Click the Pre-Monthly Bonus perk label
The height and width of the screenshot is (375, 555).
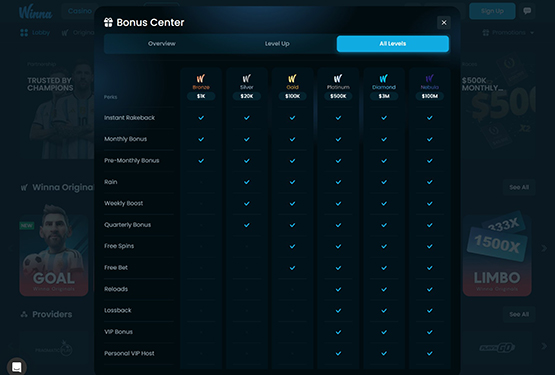[132, 160]
